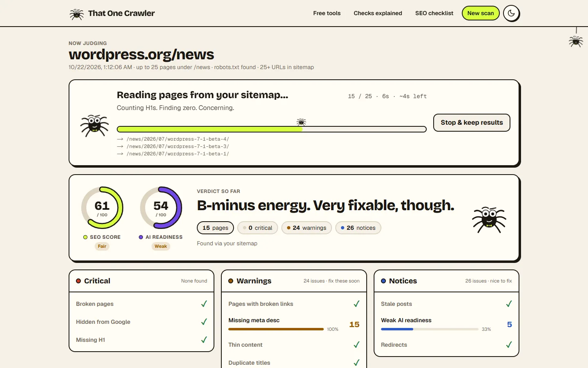588x368 pixels.
Task: Open Checks explained page
Action: (x=378, y=13)
